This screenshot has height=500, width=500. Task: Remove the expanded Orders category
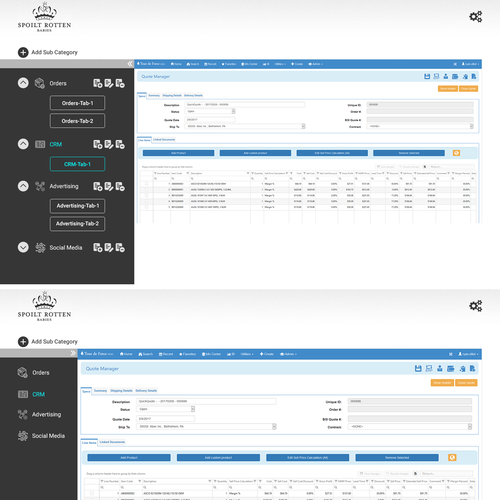click(x=120, y=83)
